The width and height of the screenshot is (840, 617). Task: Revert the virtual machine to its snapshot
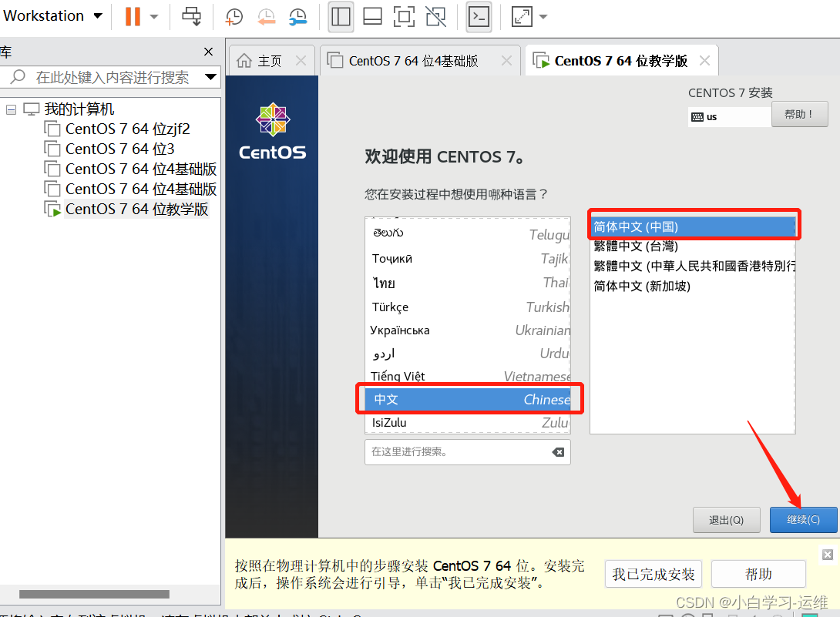pos(266,17)
